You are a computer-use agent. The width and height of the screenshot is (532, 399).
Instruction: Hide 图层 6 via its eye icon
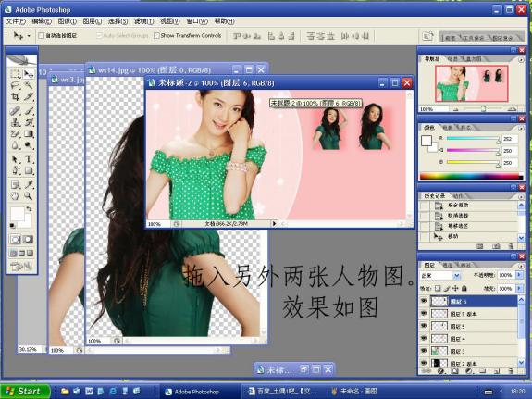pos(424,301)
